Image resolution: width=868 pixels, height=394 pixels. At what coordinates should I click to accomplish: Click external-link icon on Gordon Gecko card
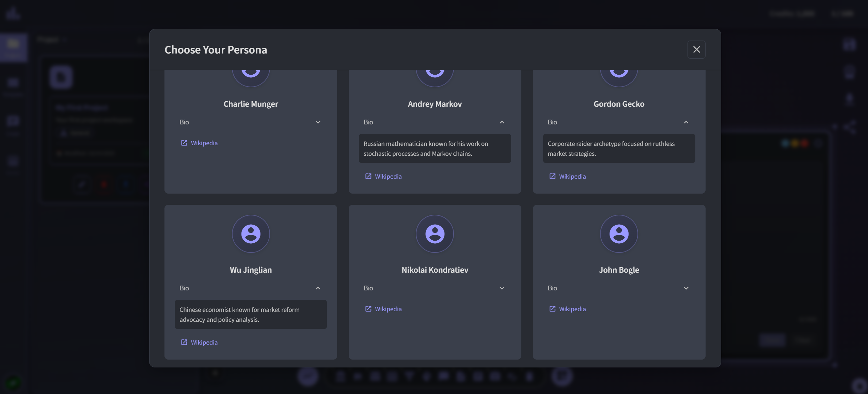coord(552,176)
